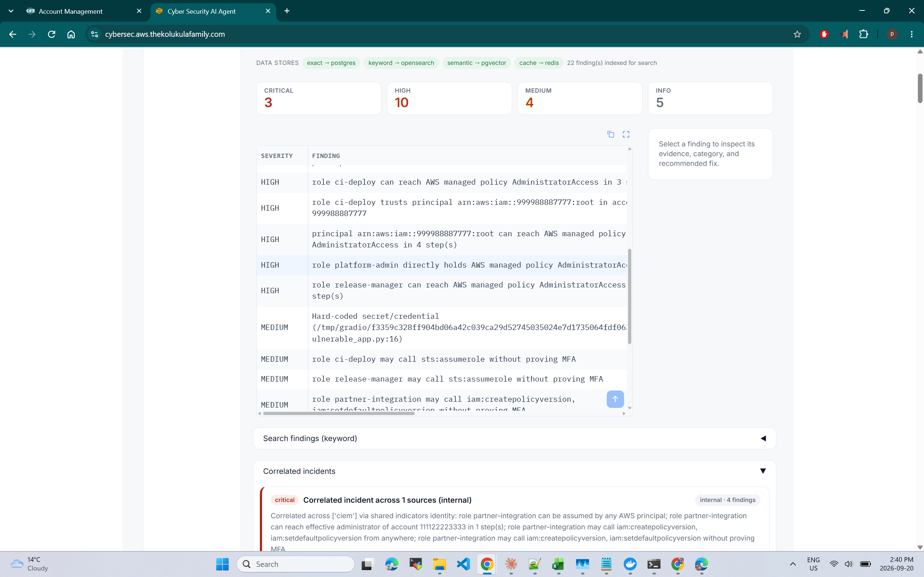Open the tab search dropdown arrow
This screenshot has width=924, height=577.
pyautogui.click(x=11, y=11)
